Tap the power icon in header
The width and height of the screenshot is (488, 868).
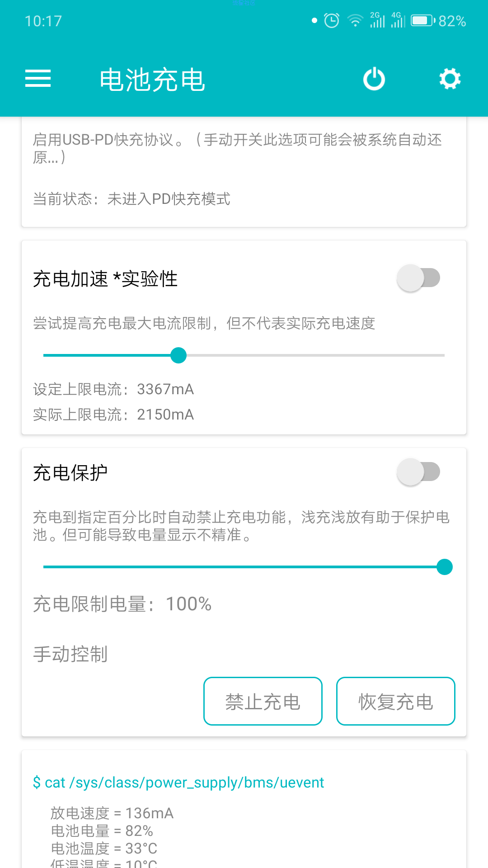pyautogui.click(x=374, y=79)
